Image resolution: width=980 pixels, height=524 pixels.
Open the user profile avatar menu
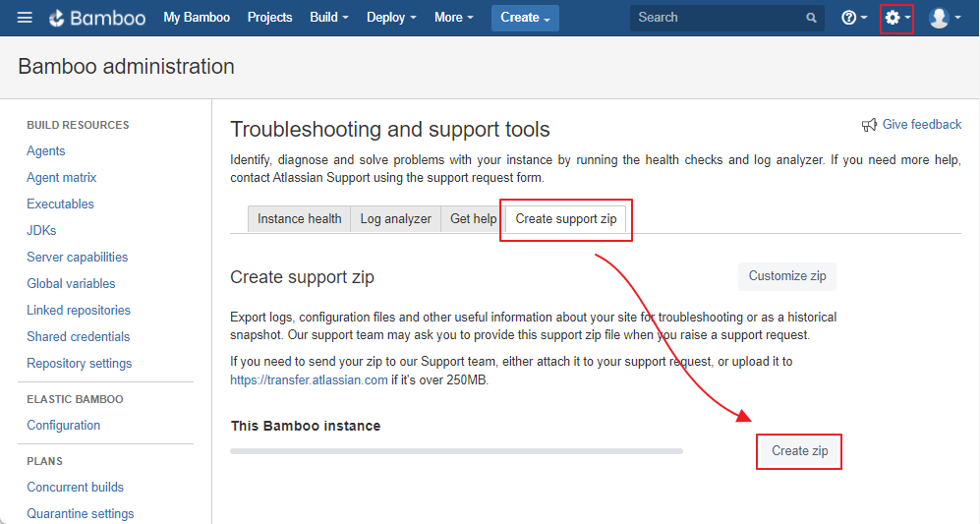(x=944, y=18)
